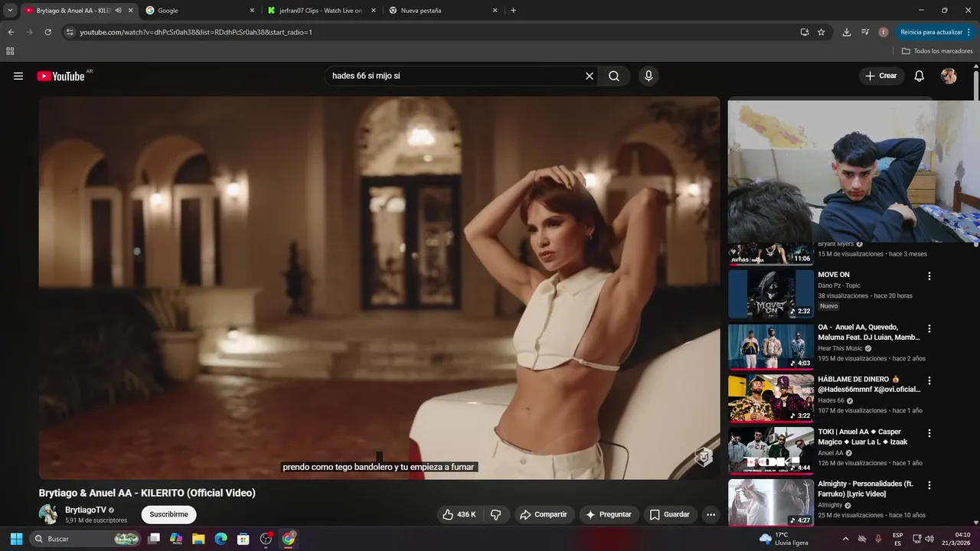Screen dimensions: 980x551
Task: Install app icon in address bar
Action: 805,32
